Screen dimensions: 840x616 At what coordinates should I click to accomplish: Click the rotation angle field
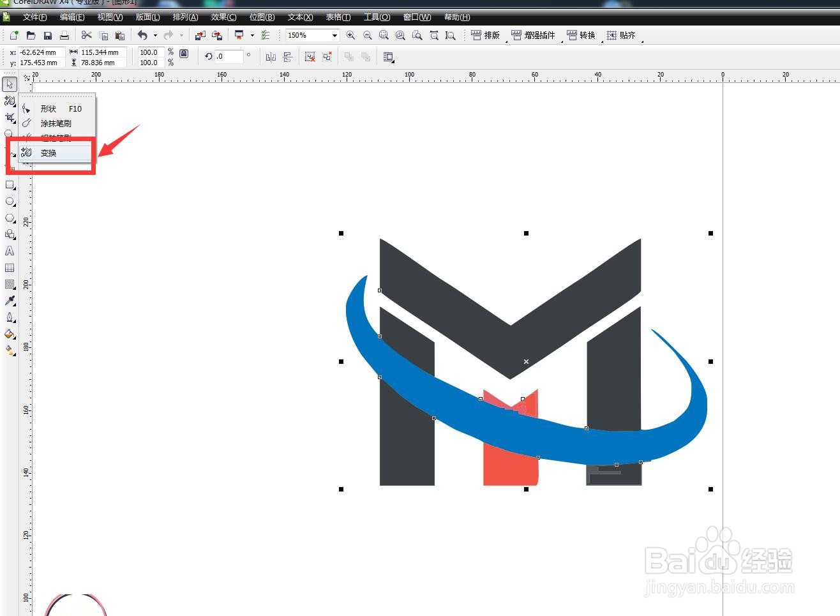pos(229,56)
